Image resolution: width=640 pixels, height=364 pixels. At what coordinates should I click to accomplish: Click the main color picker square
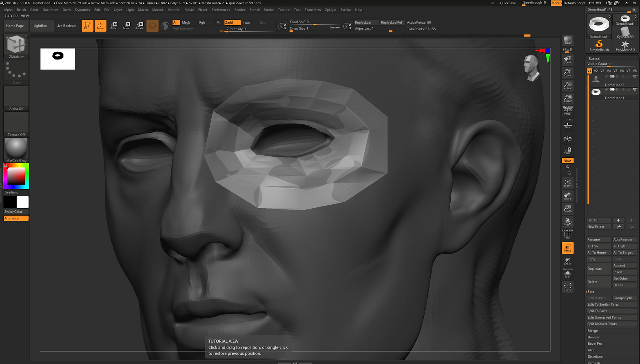pos(16,176)
